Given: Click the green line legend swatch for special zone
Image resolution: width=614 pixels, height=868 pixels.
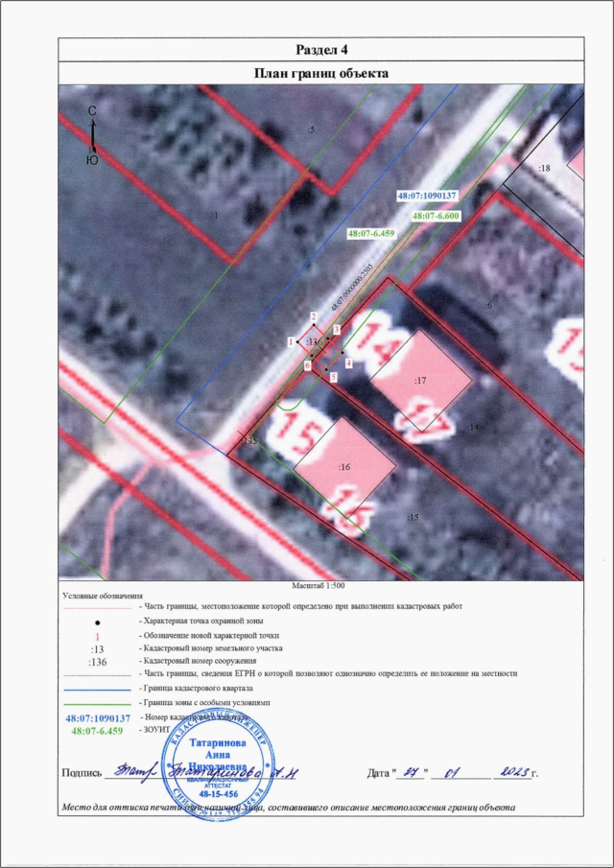Looking at the screenshot, I should (x=96, y=703).
